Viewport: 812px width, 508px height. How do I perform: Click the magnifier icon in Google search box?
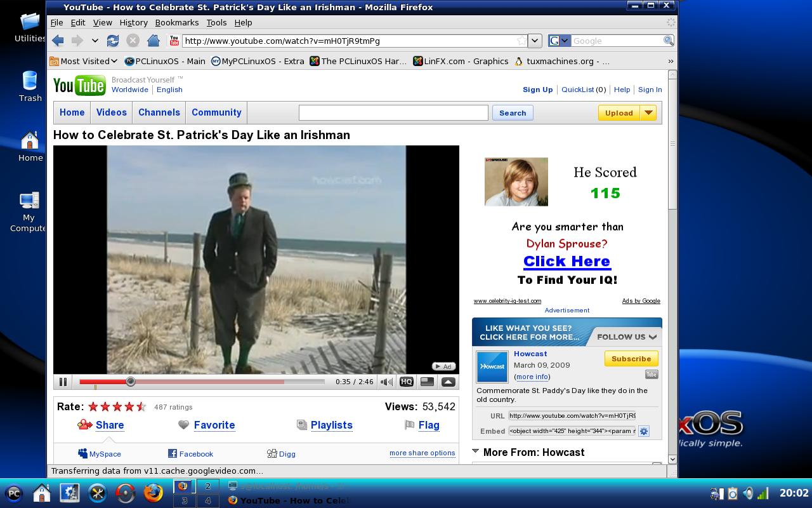pos(668,41)
